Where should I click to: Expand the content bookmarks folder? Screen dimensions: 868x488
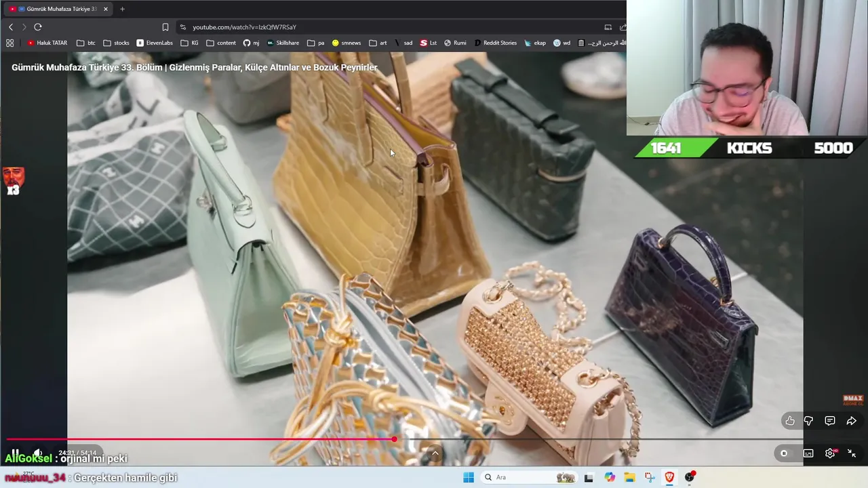(x=221, y=43)
